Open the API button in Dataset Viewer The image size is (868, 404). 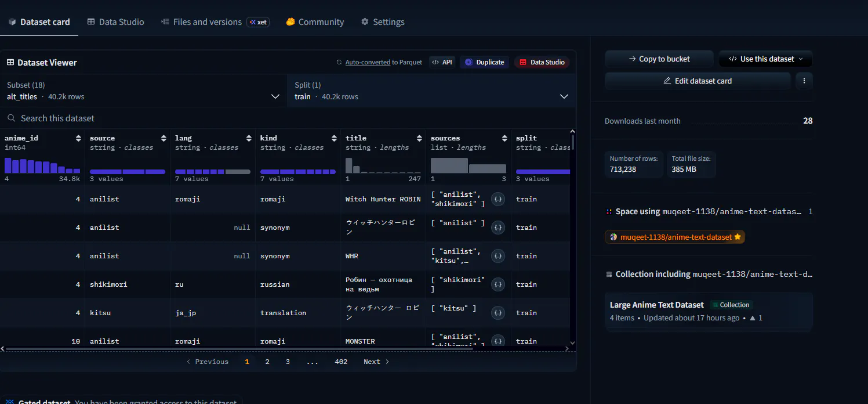click(x=442, y=62)
